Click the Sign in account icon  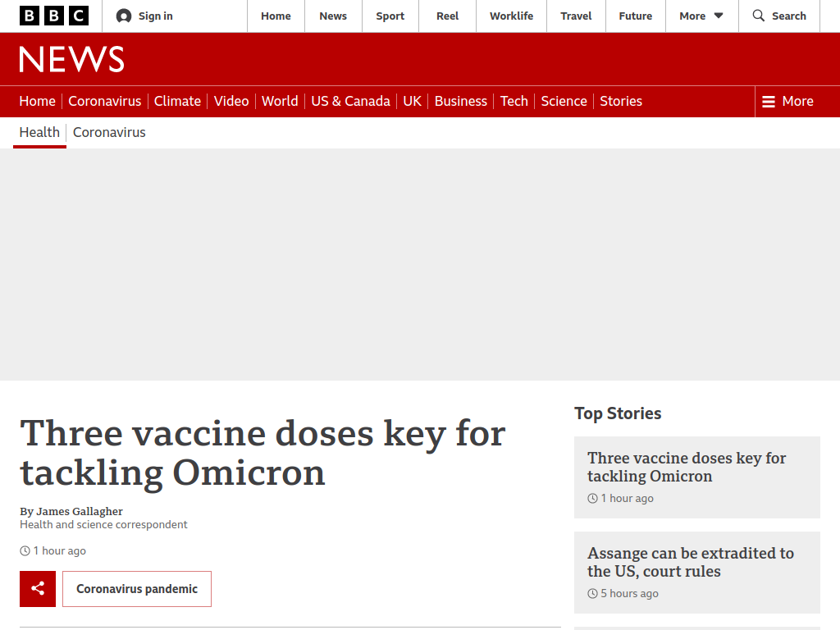[x=124, y=16]
